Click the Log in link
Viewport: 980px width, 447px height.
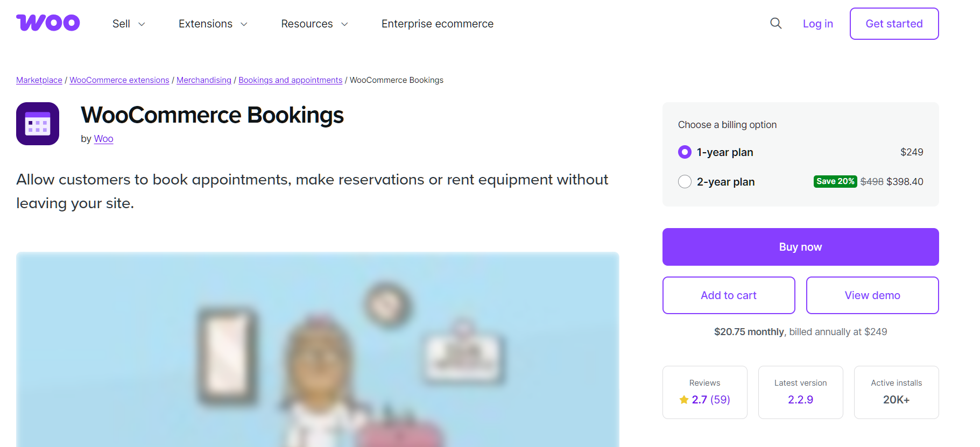click(817, 24)
